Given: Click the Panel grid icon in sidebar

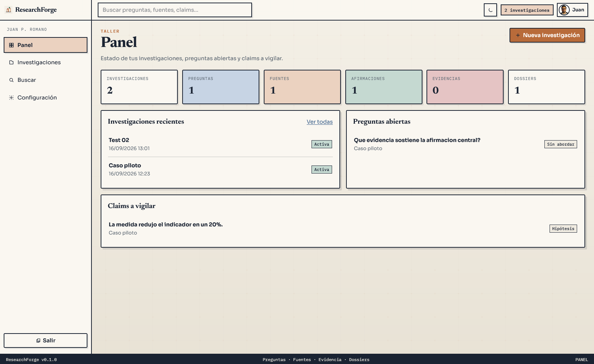Looking at the screenshot, I should pos(11,45).
